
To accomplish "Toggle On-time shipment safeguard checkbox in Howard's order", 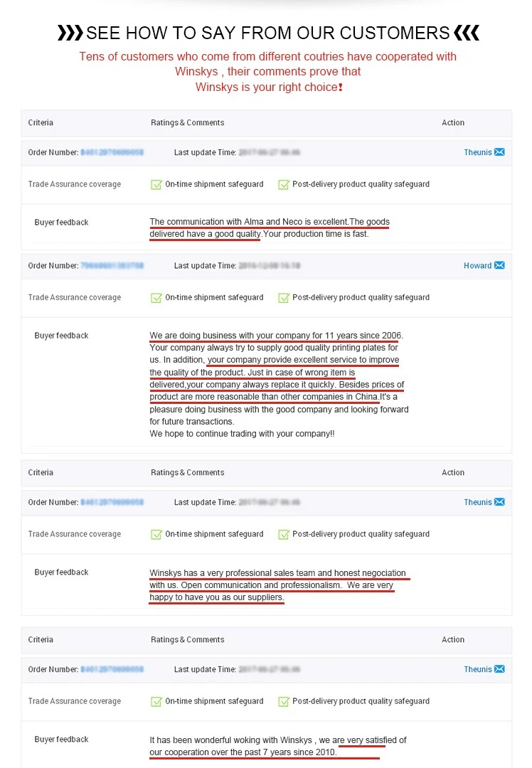I will (x=156, y=298).
